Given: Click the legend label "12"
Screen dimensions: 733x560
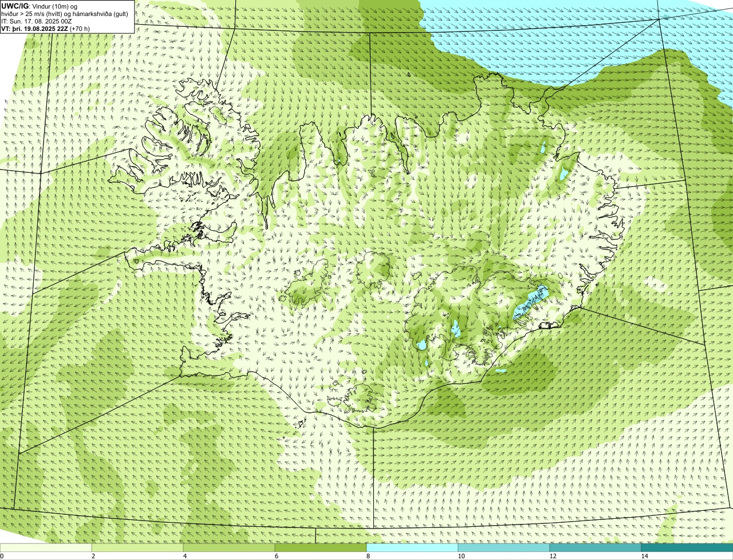Looking at the screenshot, I should click(553, 556).
